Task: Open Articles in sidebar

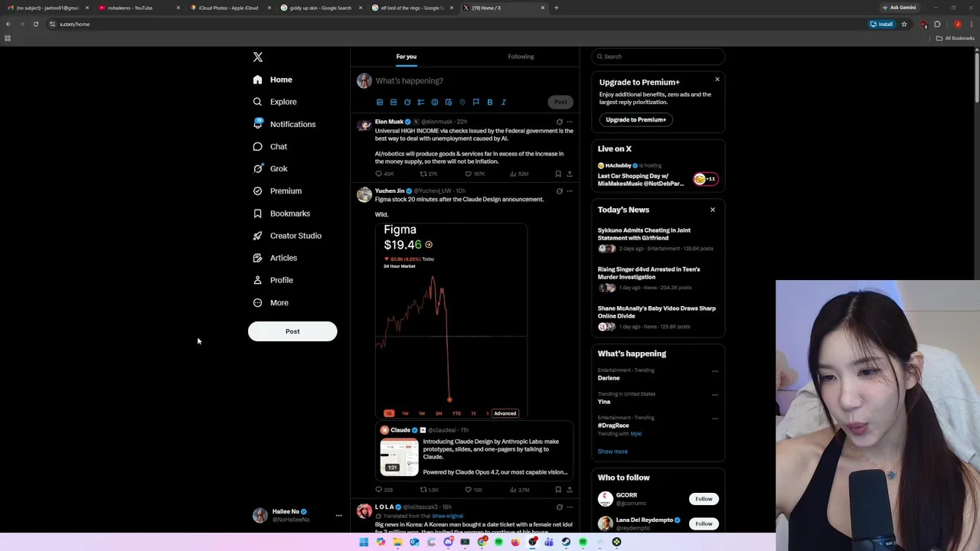Action: tap(274, 258)
